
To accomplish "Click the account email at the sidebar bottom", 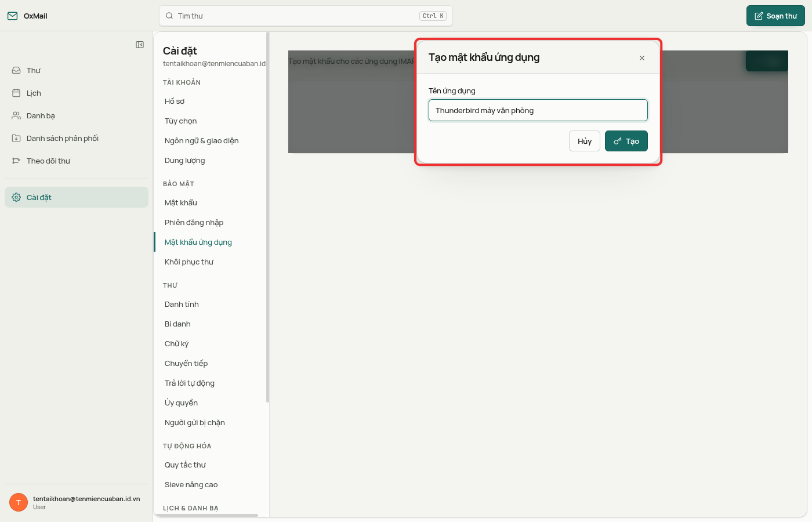I will [x=86, y=499].
